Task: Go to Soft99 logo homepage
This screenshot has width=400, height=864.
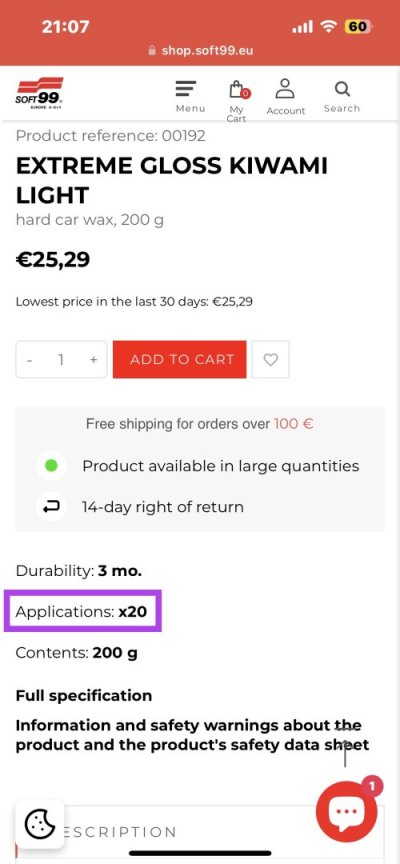Action: click(40, 93)
